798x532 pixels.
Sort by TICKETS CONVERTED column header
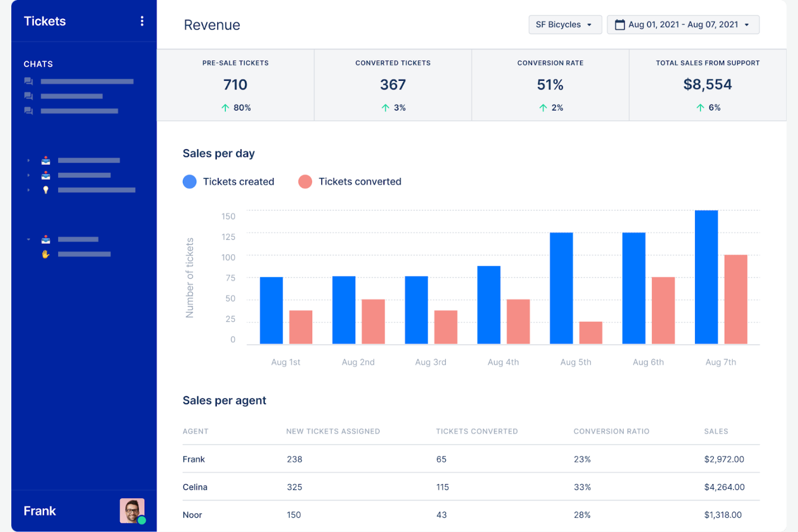[x=477, y=431]
